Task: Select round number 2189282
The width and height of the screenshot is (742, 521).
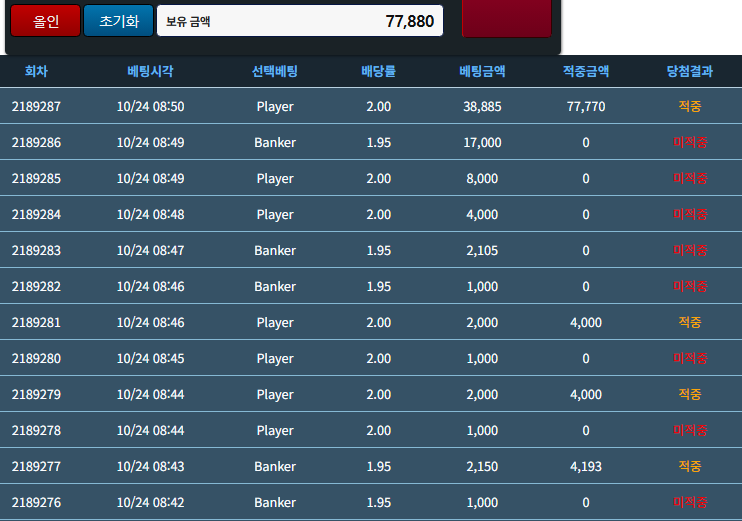Action: click(36, 286)
